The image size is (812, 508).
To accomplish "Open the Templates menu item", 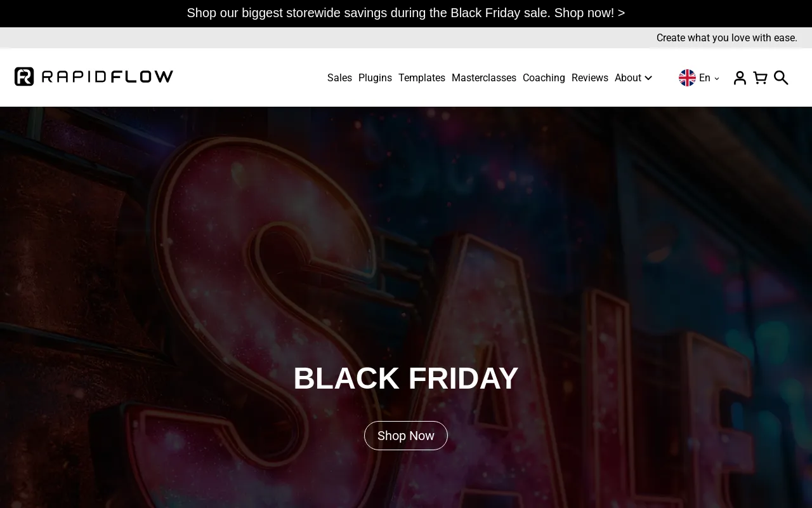I will tap(422, 77).
